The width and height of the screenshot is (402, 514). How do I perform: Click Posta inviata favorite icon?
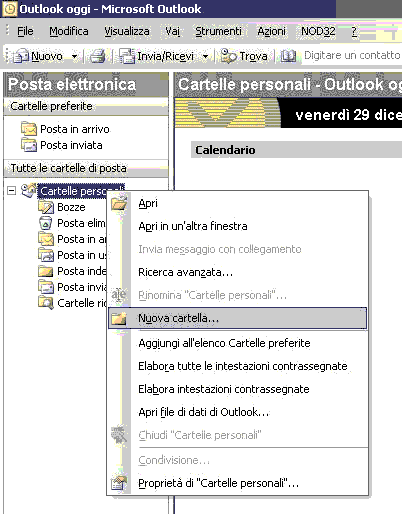click(29, 145)
